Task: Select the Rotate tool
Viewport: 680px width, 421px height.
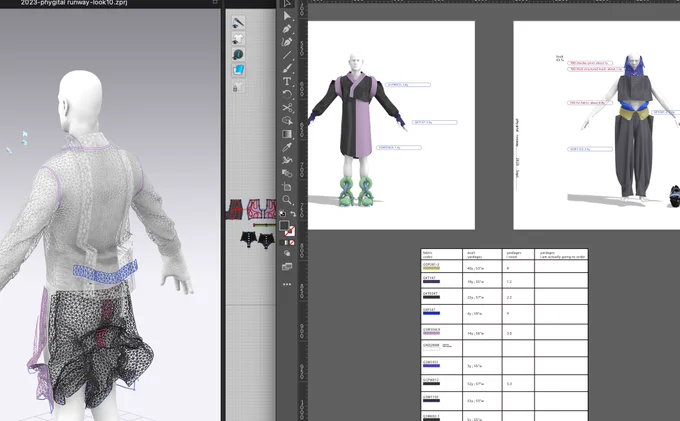Action: pyautogui.click(x=287, y=94)
